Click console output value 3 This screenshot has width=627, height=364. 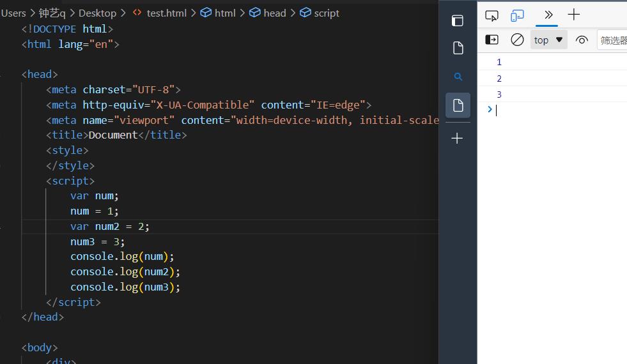coord(499,95)
